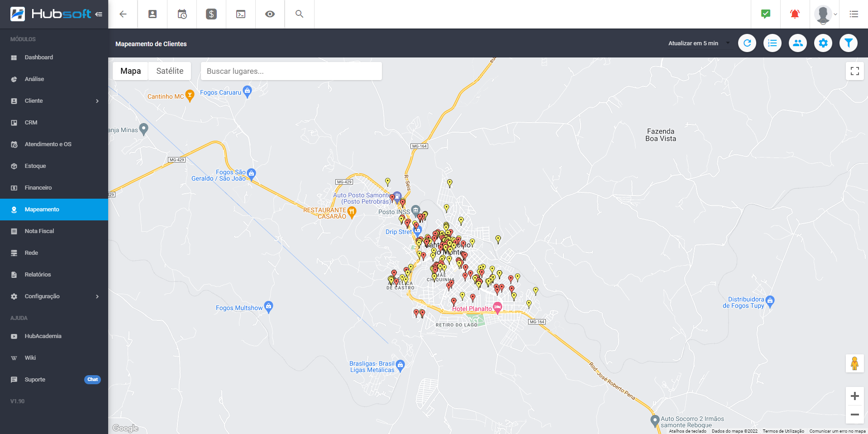The height and width of the screenshot is (434, 868).
Task: Focus the Buscar lugares search field
Action: coord(291,71)
